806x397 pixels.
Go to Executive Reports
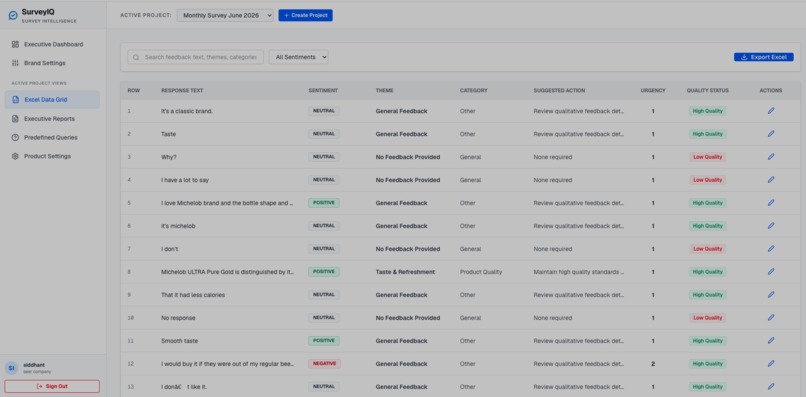(x=52, y=119)
